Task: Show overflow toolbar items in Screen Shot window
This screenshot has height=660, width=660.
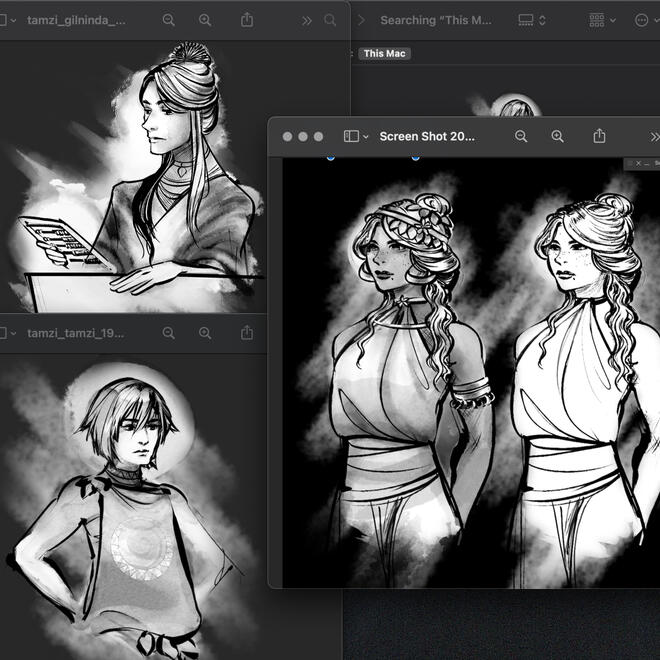Action: click(654, 136)
